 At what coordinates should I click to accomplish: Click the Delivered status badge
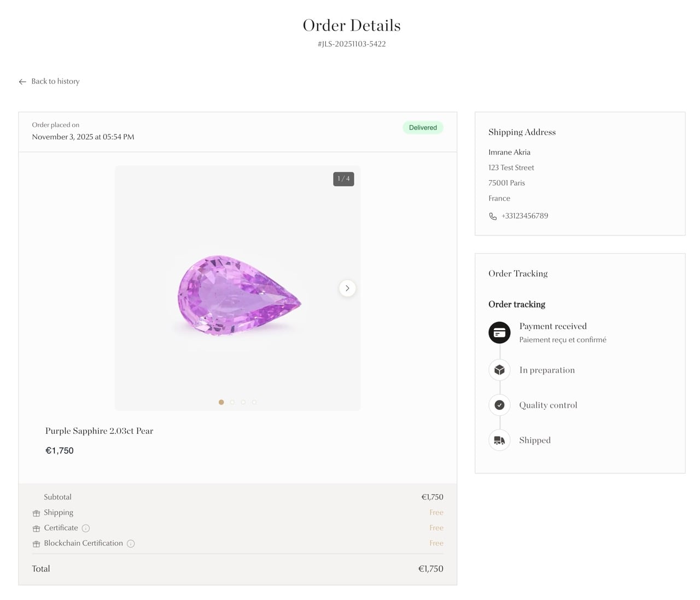coord(422,127)
